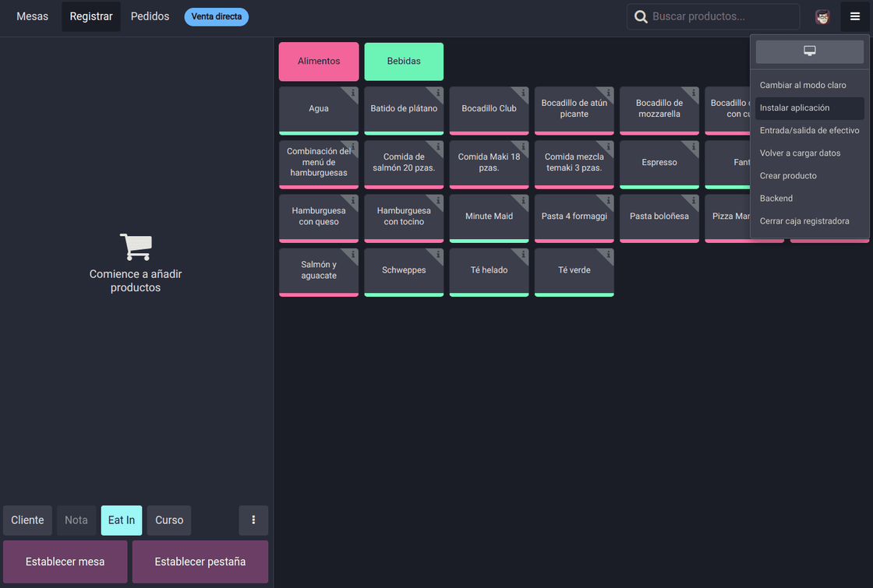Toggle the Eat In preset button
The image size is (873, 588).
point(122,520)
